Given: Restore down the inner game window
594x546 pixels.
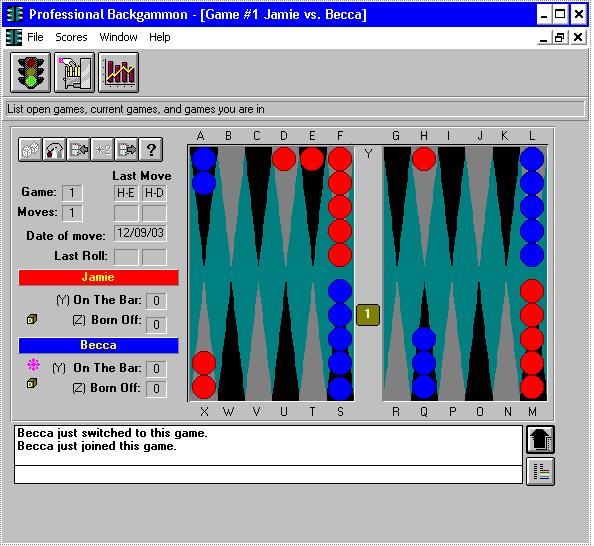Looking at the screenshot, I should tap(560, 38).
